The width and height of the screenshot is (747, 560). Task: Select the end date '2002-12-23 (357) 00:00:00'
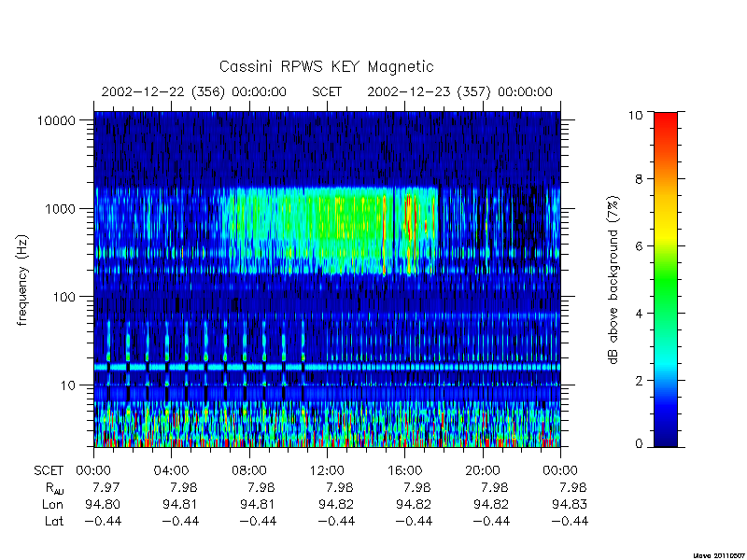[459, 91]
